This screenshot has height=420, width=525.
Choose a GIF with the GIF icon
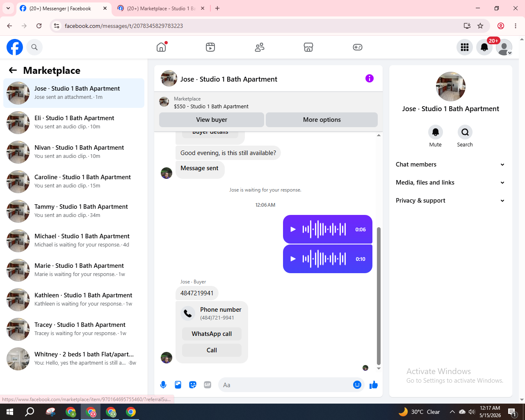coord(208,385)
